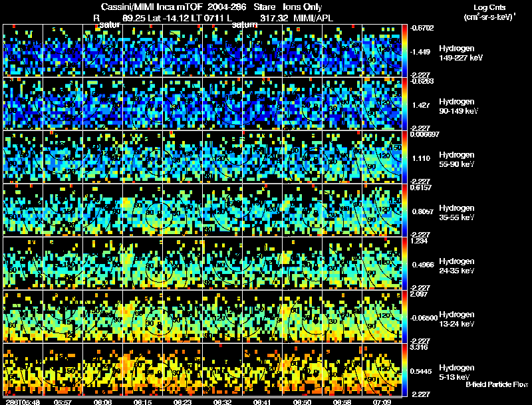
Task: Select the 06:23 time label
Action: point(182,402)
